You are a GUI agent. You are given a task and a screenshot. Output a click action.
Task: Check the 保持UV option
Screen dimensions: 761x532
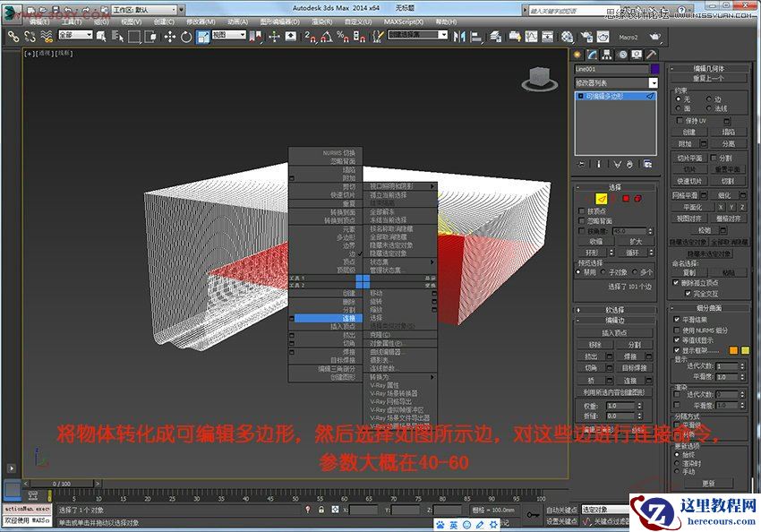tap(678, 121)
